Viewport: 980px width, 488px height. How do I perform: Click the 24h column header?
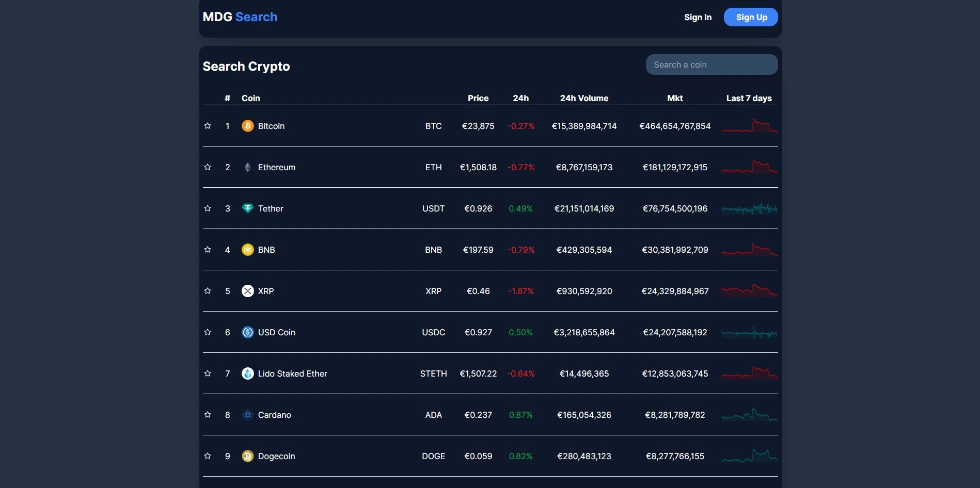(520, 98)
